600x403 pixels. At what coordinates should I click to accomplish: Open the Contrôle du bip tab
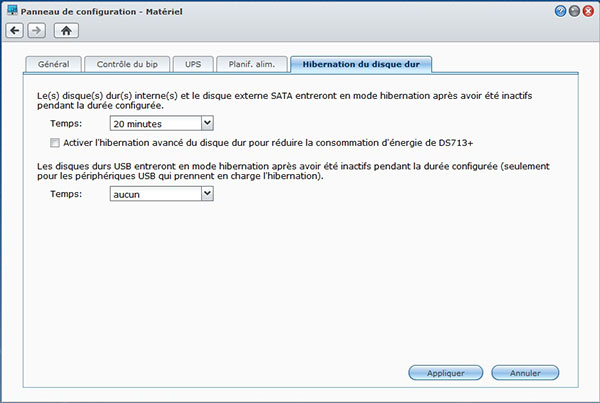(x=127, y=64)
